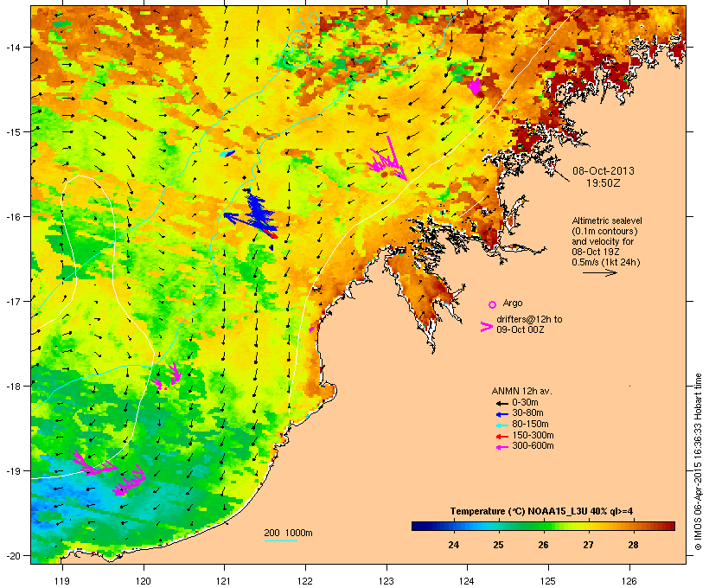The image size is (709, 588).
Task: Click the latitude axis label -20
Action: point(12,555)
